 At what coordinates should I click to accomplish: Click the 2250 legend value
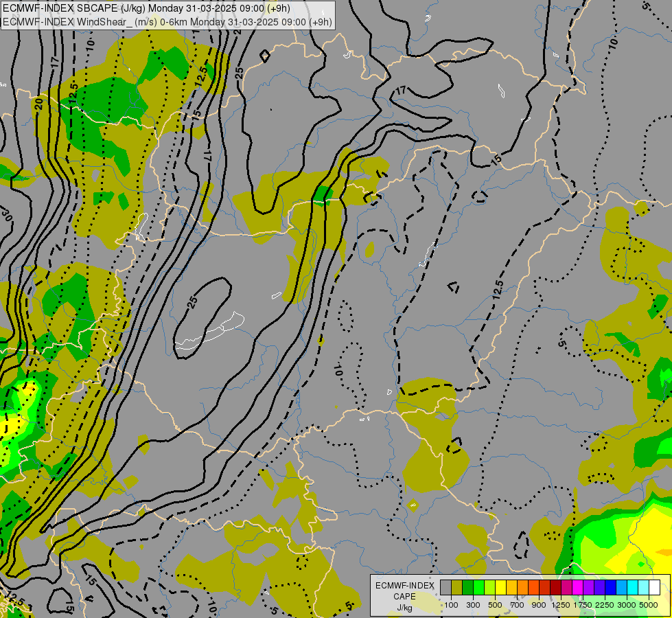605,605
